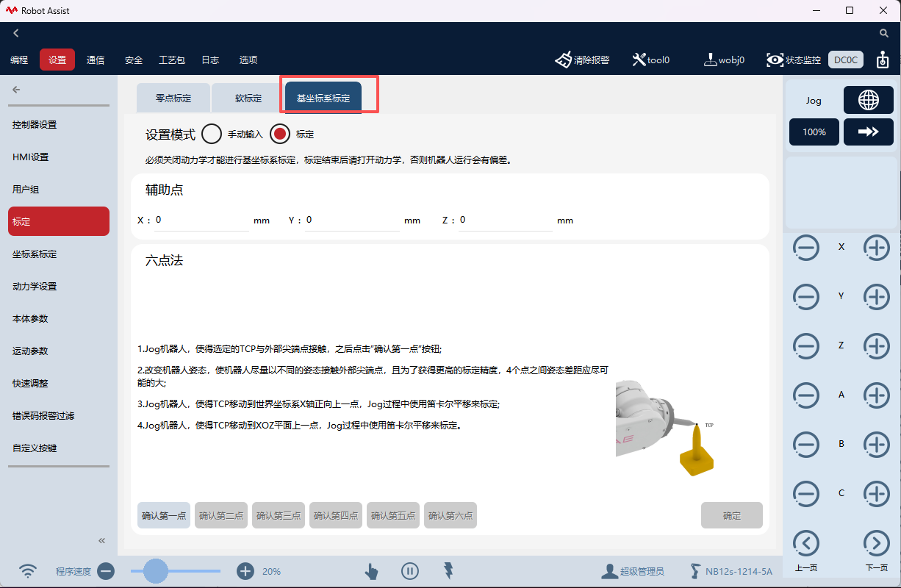This screenshot has width=901, height=588.
Task: Click the program speed slider handle
Action: [155, 571]
